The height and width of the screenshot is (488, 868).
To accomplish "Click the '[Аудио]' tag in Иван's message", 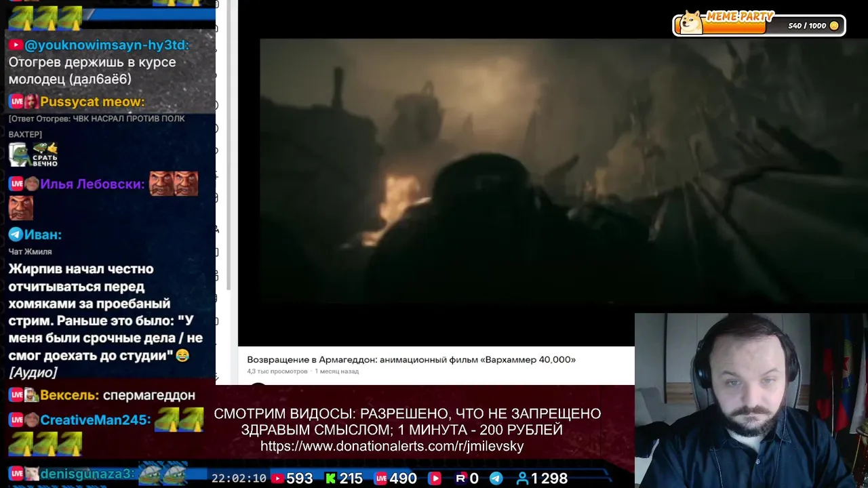I will 33,372.
